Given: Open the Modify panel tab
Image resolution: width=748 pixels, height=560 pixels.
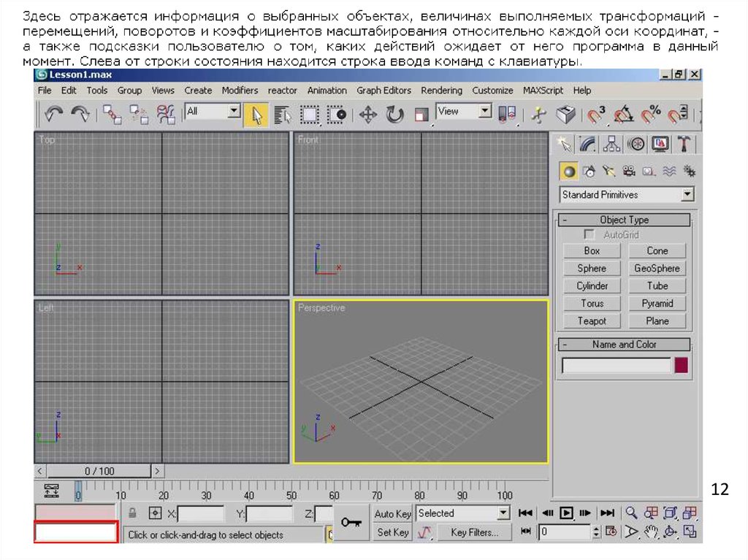Looking at the screenshot, I should tap(588, 143).
